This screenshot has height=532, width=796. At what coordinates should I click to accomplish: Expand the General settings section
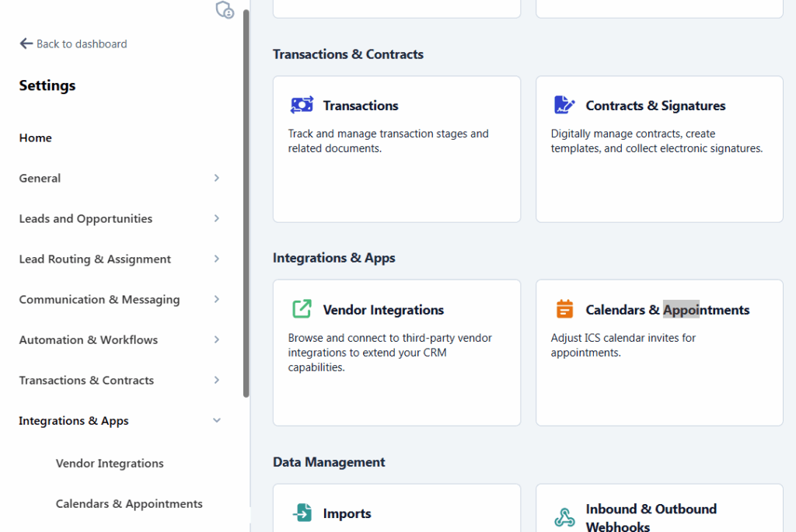coord(217,178)
